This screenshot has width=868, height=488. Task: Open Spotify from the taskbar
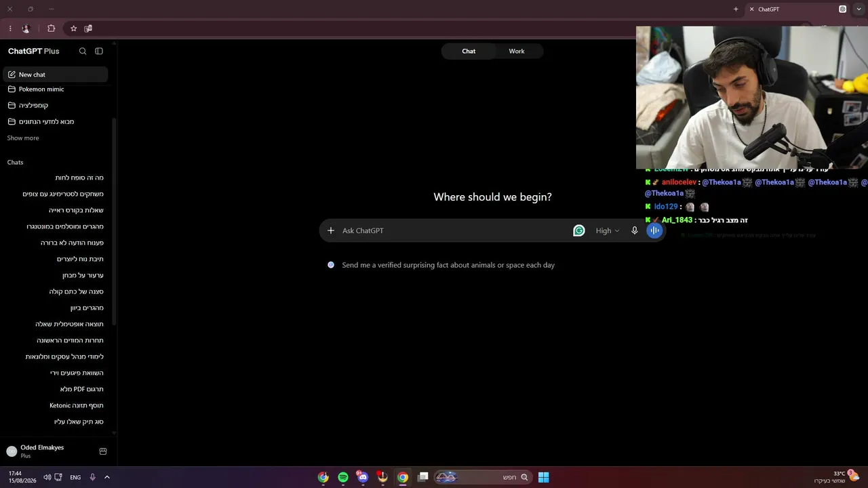343,477
